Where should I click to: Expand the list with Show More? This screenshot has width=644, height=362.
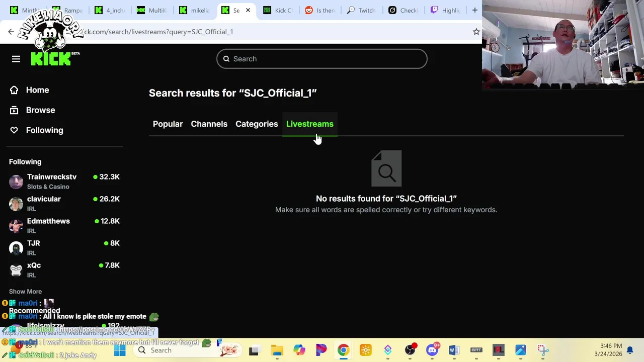pyautogui.click(x=25, y=292)
